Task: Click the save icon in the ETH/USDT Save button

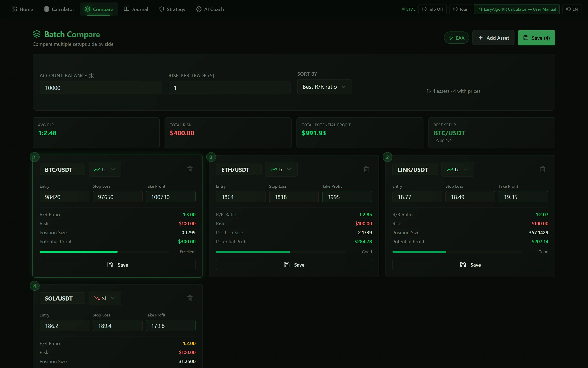Action: click(x=287, y=265)
